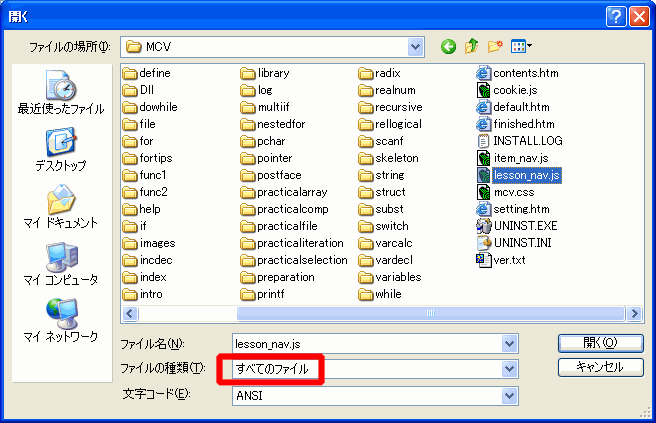The height and width of the screenshot is (423, 656).
Task: Select the ver.txt file icon
Action: tap(483, 260)
